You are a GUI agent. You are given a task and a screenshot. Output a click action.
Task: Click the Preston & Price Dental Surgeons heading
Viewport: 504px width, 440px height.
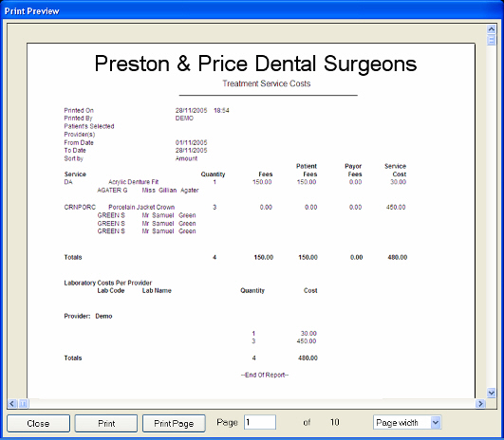pyautogui.click(x=255, y=64)
